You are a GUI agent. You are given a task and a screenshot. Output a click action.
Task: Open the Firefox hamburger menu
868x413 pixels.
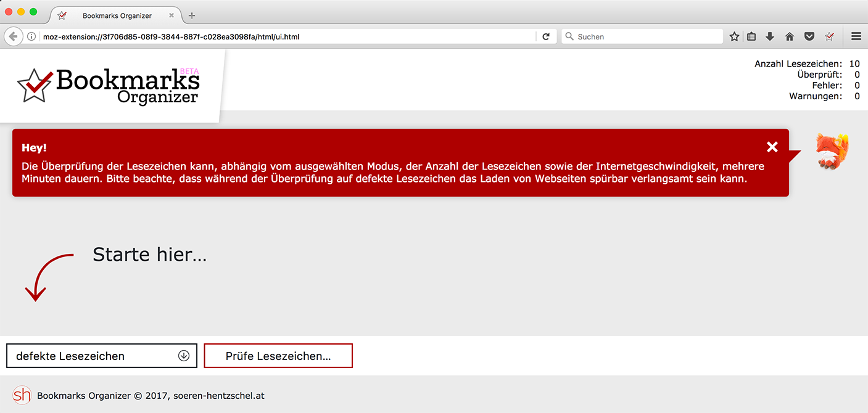856,37
